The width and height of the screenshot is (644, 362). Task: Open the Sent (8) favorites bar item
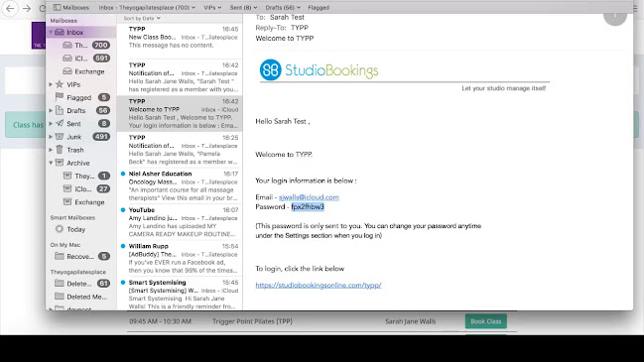point(243,7)
